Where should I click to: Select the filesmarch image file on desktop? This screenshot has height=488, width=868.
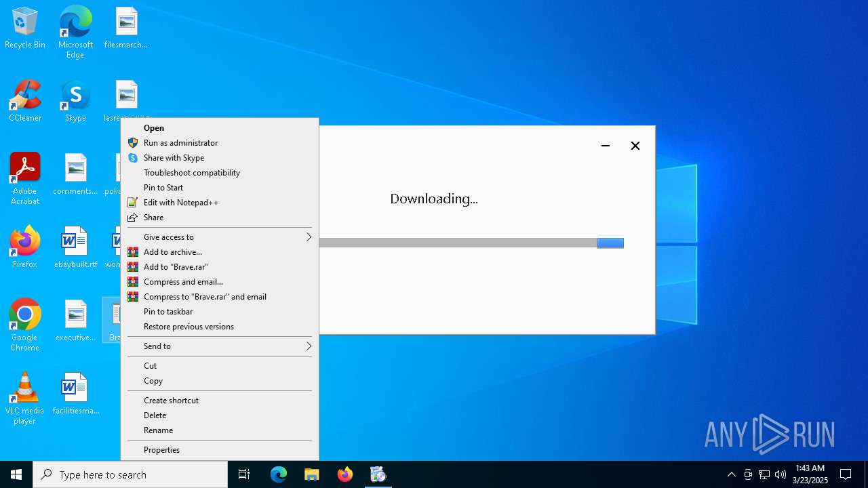(x=126, y=28)
